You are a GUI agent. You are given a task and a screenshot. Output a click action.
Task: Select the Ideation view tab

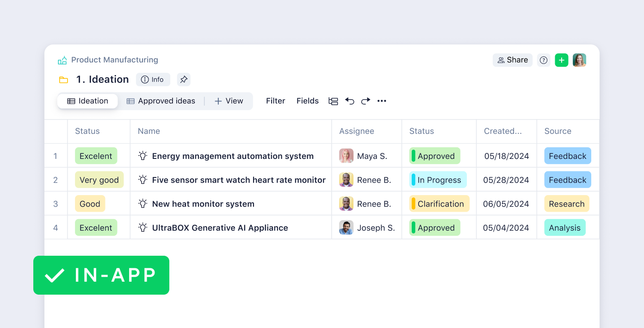tap(87, 101)
